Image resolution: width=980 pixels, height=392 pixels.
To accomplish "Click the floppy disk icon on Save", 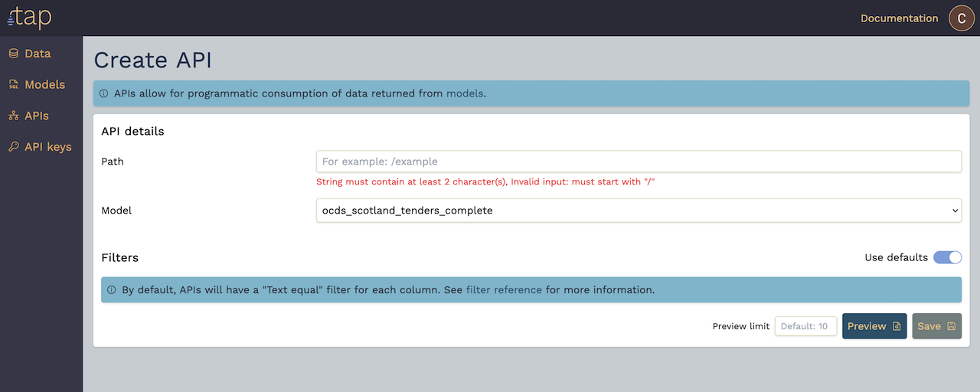I will (951, 326).
